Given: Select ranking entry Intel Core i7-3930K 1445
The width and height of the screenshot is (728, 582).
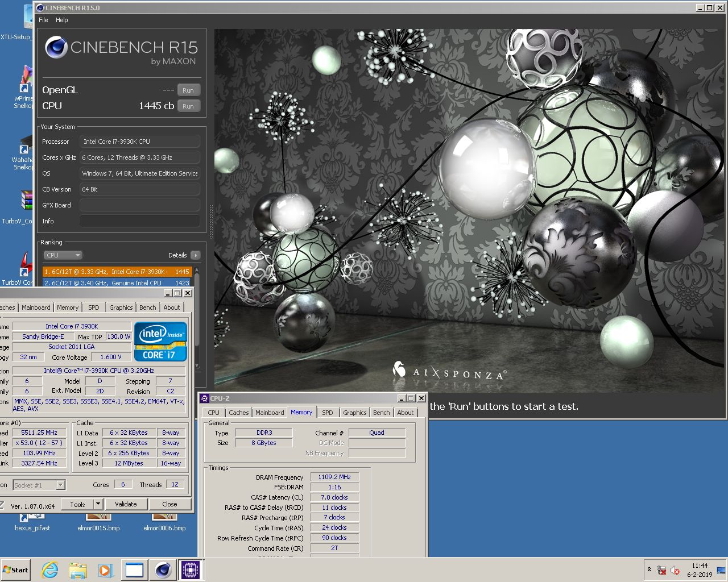Looking at the screenshot, I should point(117,272).
